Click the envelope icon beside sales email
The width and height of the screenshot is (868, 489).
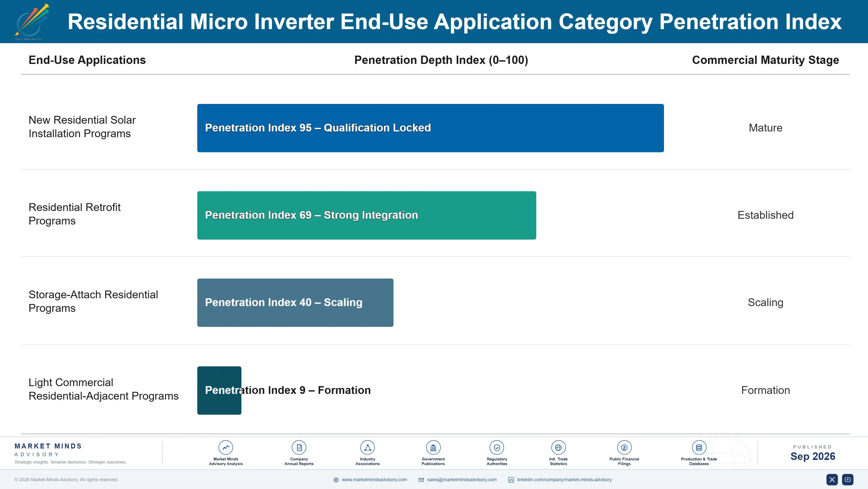tap(421, 480)
